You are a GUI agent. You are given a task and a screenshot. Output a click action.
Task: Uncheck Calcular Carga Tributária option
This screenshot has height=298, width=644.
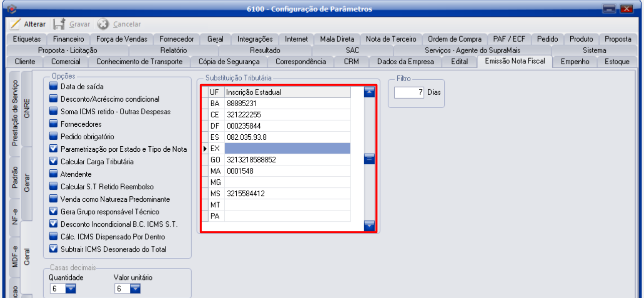pos(54,162)
